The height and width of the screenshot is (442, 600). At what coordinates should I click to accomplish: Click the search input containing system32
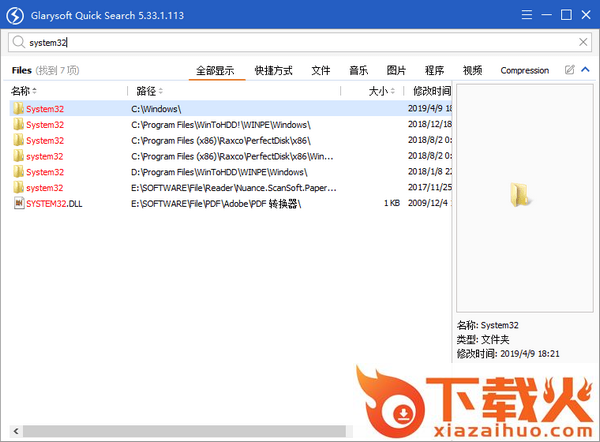pyautogui.click(x=300, y=42)
